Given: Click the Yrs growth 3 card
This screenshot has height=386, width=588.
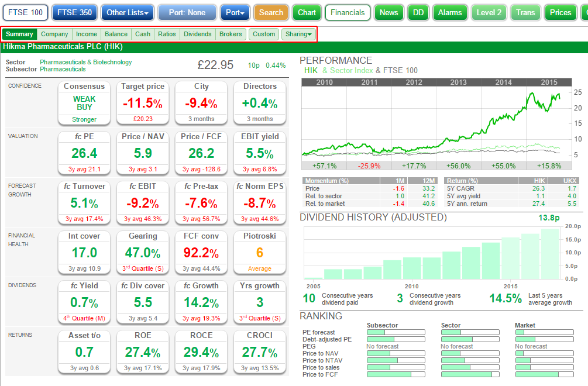Looking at the screenshot, I should click(260, 302).
